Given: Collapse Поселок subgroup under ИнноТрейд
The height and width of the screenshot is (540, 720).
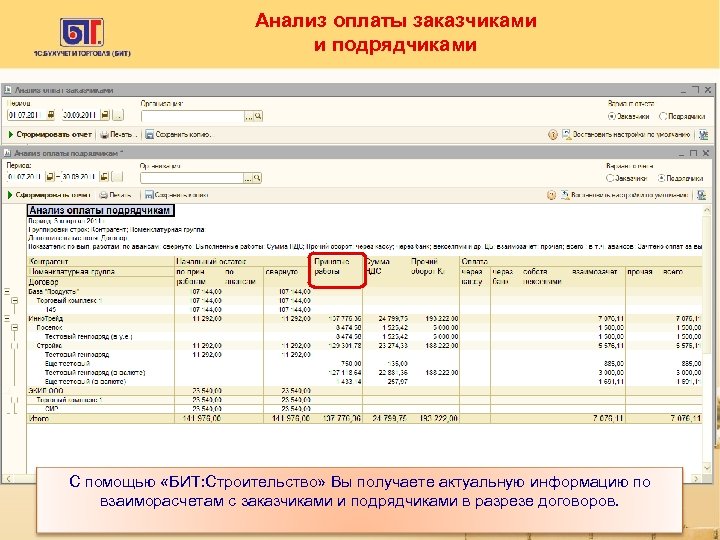Looking at the screenshot, I should [x=15, y=327].
